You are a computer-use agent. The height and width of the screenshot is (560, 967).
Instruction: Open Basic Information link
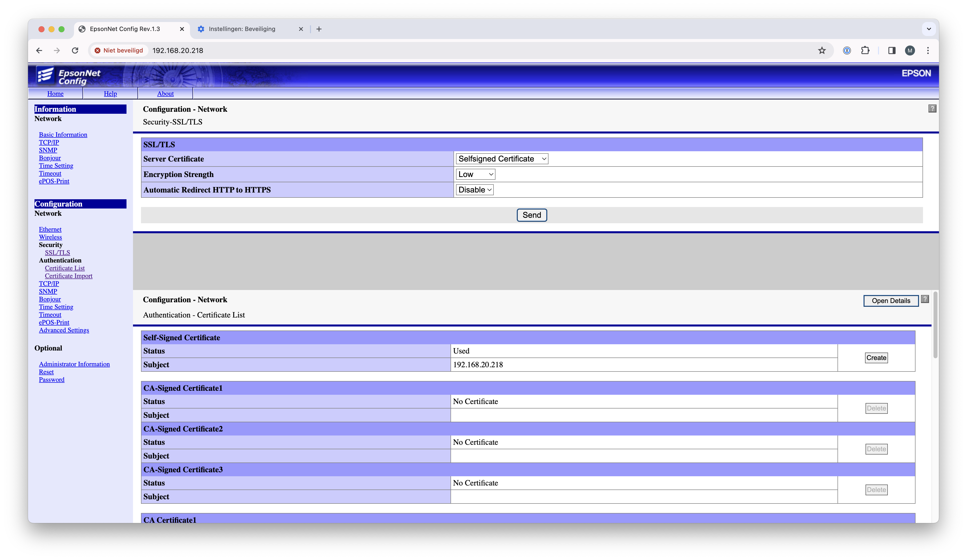pyautogui.click(x=63, y=134)
